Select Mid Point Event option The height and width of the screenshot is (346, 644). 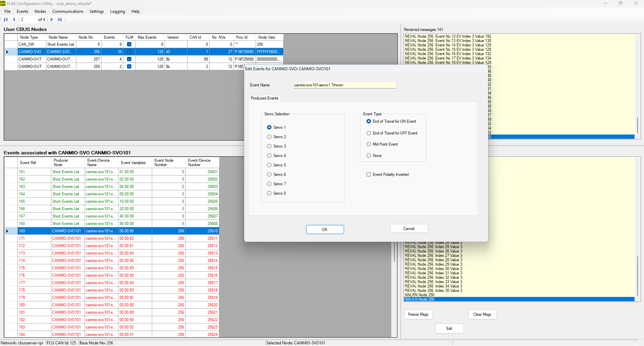click(369, 144)
